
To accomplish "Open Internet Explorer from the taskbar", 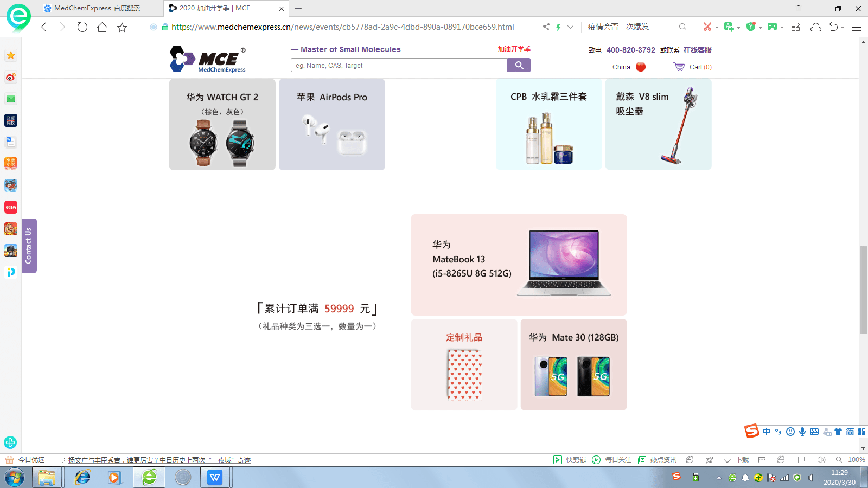I will pos(82,478).
